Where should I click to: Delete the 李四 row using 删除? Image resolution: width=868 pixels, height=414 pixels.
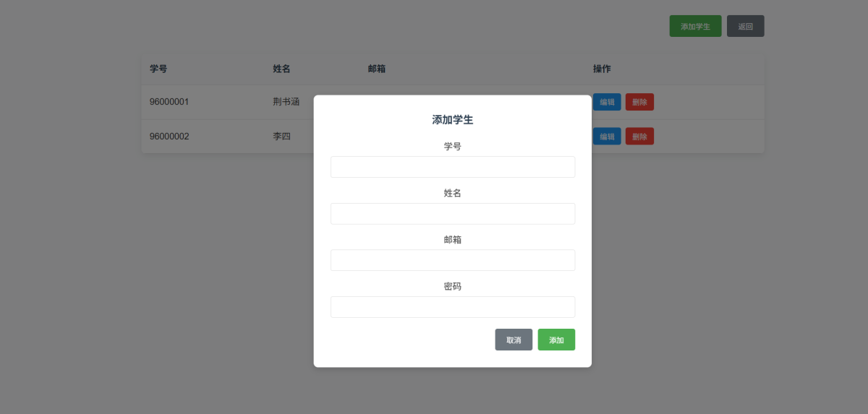639,136
